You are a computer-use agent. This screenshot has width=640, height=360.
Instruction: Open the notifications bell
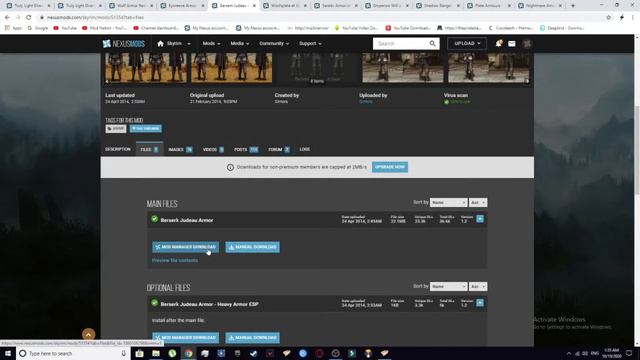point(498,44)
